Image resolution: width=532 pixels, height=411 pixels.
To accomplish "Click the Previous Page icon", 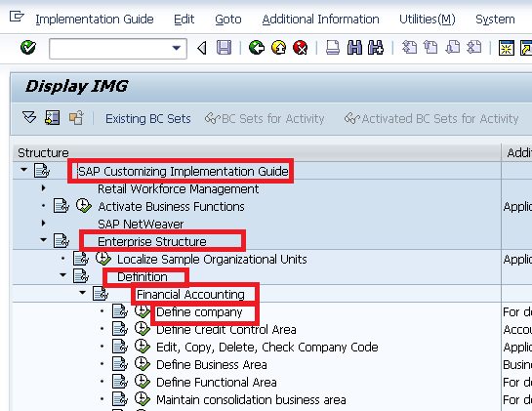I will coord(430,48).
